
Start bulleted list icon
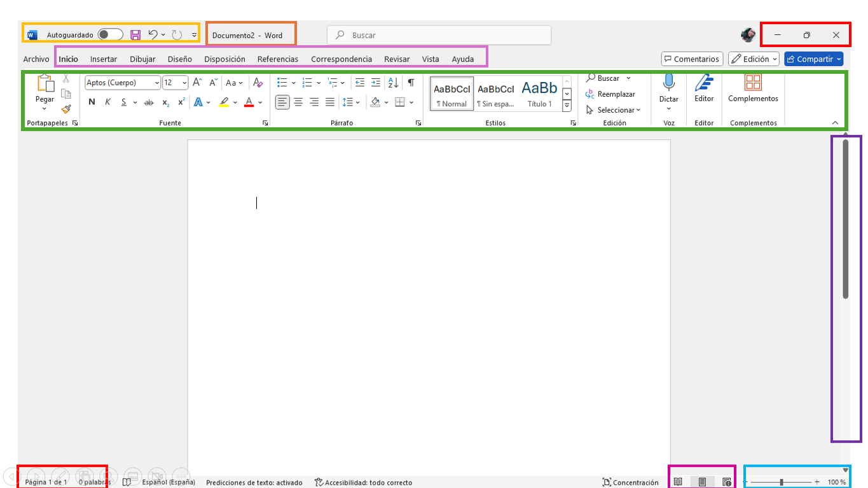282,82
